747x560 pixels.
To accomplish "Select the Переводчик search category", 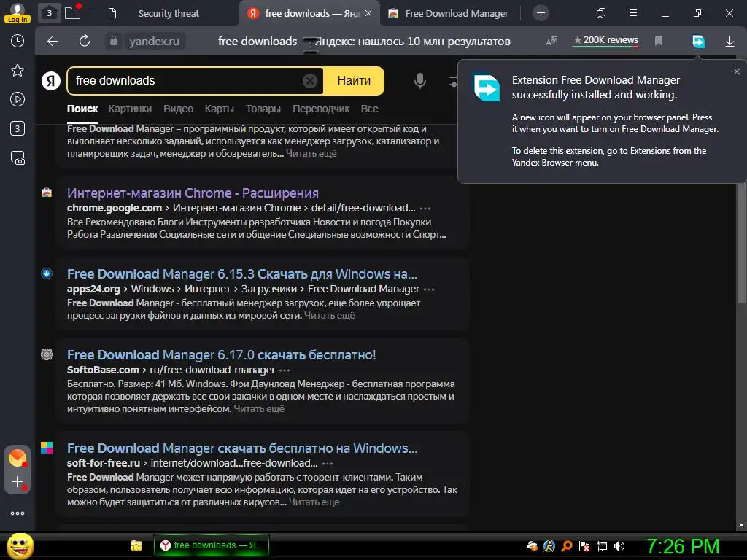I will pos(321,109).
